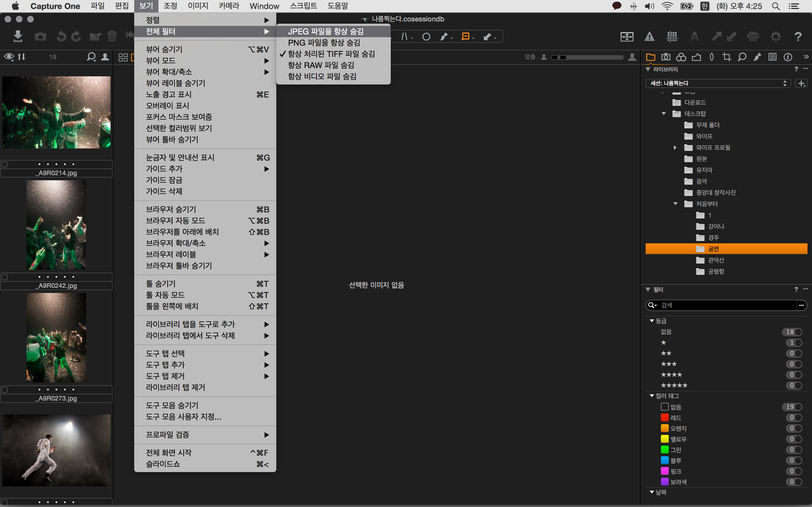Open the Lens correction tool tab

point(711,57)
